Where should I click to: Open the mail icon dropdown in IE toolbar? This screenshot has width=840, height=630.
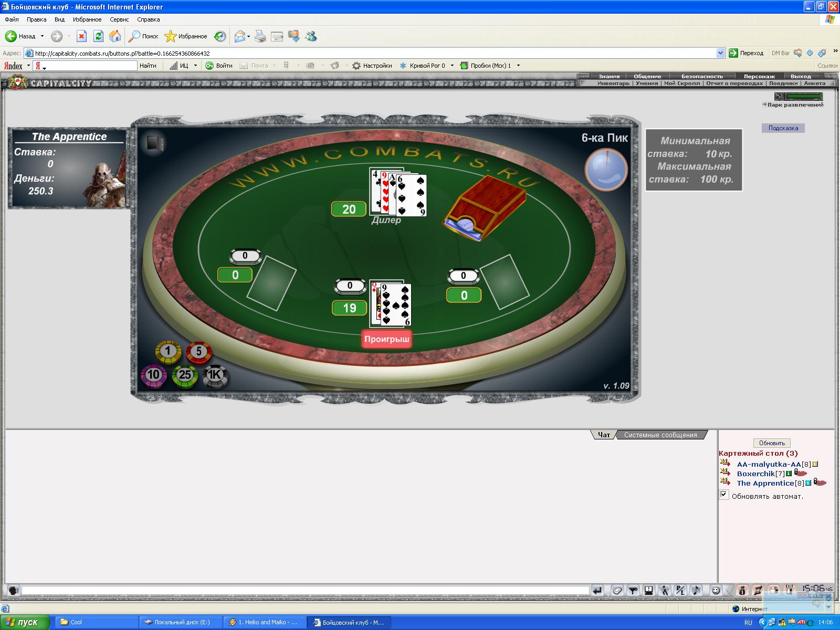(x=248, y=36)
